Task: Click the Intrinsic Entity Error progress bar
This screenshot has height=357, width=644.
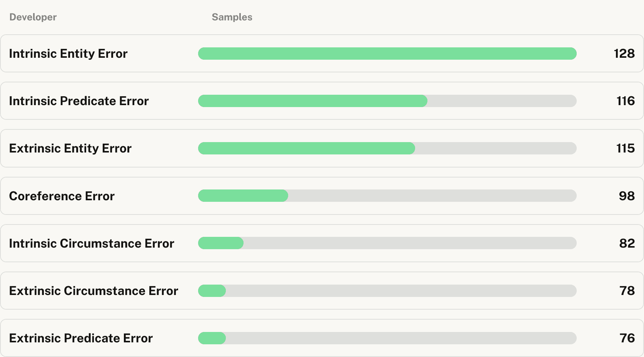Action: (387, 54)
